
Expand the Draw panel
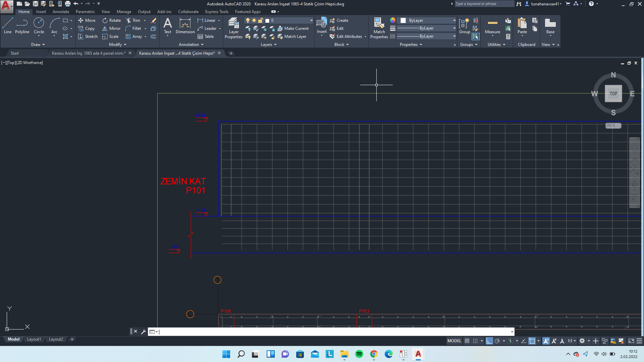[x=38, y=45]
